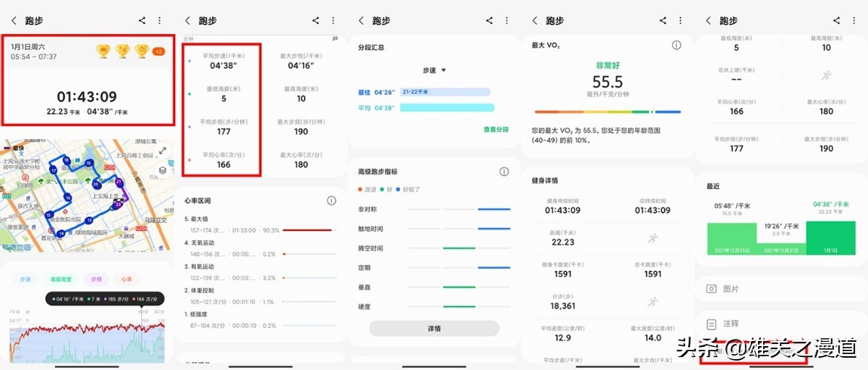The height and width of the screenshot is (370, 868).
Task: Tap the 垂直 metric row
Action: tap(434, 287)
